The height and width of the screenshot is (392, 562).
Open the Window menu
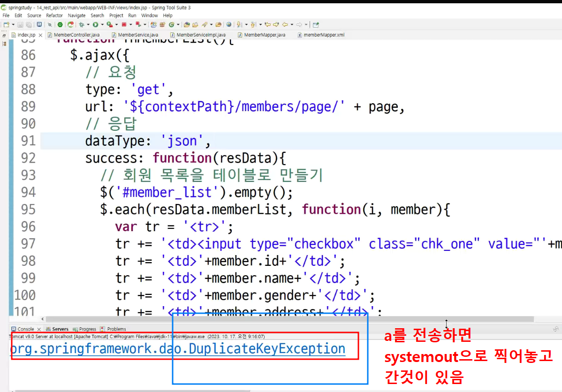coord(150,15)
